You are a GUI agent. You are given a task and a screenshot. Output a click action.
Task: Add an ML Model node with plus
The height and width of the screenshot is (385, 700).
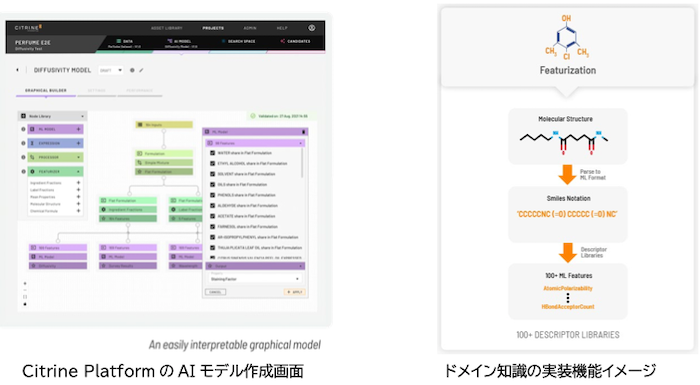pos(79,129)
